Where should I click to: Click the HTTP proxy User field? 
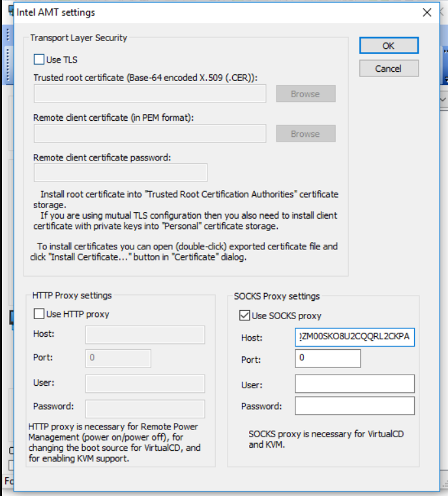coord(145,384)
